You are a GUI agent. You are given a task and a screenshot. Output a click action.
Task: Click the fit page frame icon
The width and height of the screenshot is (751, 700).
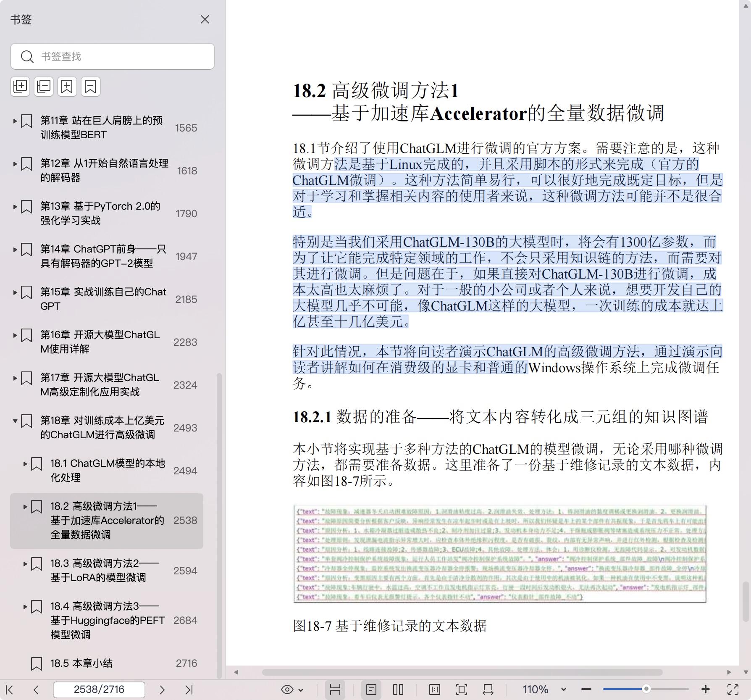pyautogui.click(x=461, y=689)
